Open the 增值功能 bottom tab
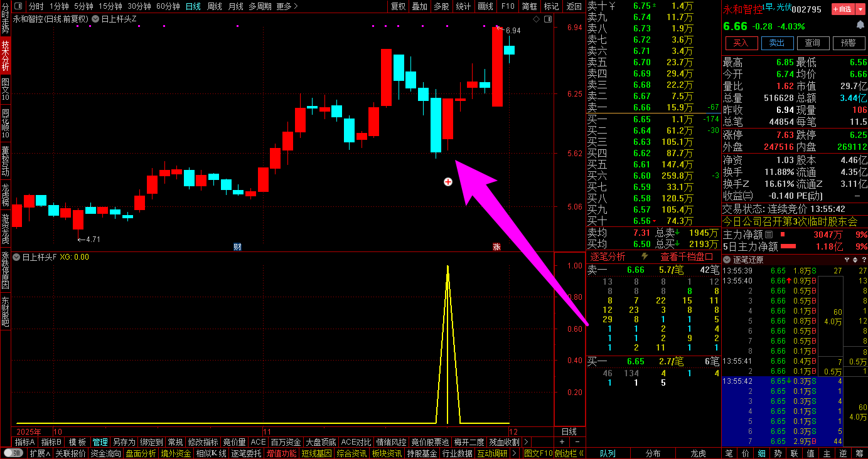The height and width of the screenshot is (459, 868). pyautogui.click(x=281, y=453)
